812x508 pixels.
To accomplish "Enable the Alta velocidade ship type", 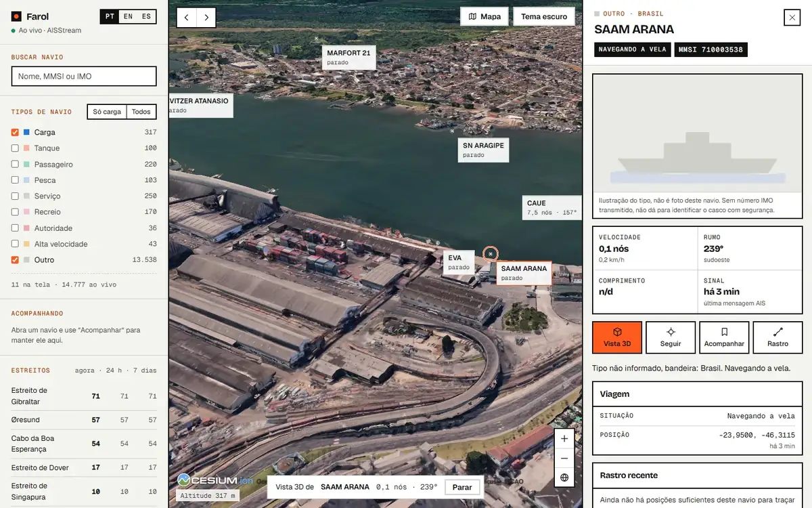I will [15, 244].
